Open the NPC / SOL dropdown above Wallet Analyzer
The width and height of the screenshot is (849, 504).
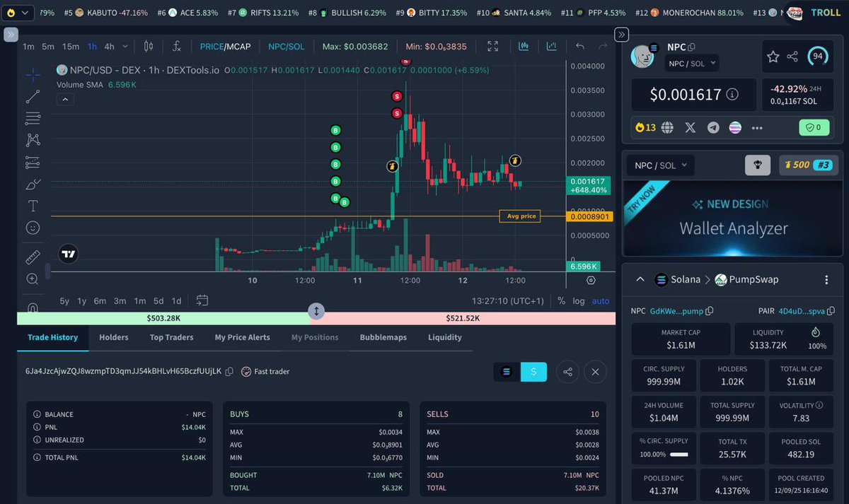pyautogui.click(x=660, y=165)
